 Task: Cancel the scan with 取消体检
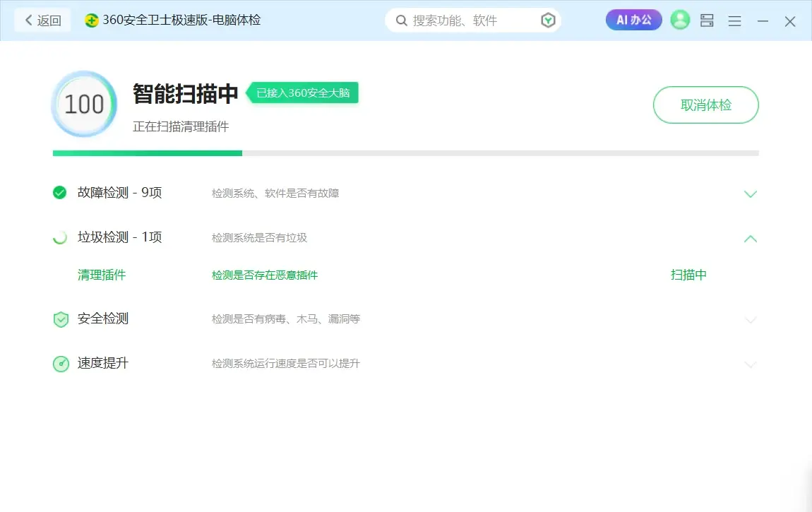[x=706, y=105]
